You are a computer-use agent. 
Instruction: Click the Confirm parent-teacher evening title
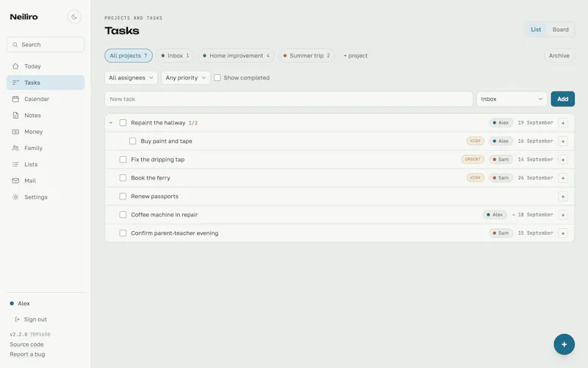click(174, 233)
